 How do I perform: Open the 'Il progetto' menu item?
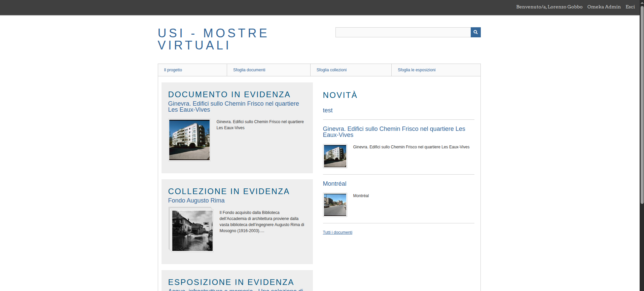pos(173,70)
